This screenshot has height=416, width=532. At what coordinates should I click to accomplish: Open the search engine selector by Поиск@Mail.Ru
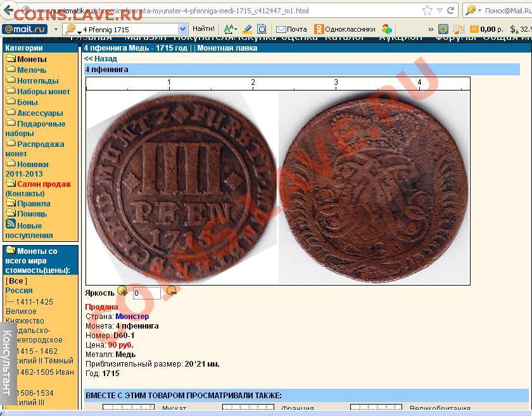pyautogui.click(x=473, y=11)
